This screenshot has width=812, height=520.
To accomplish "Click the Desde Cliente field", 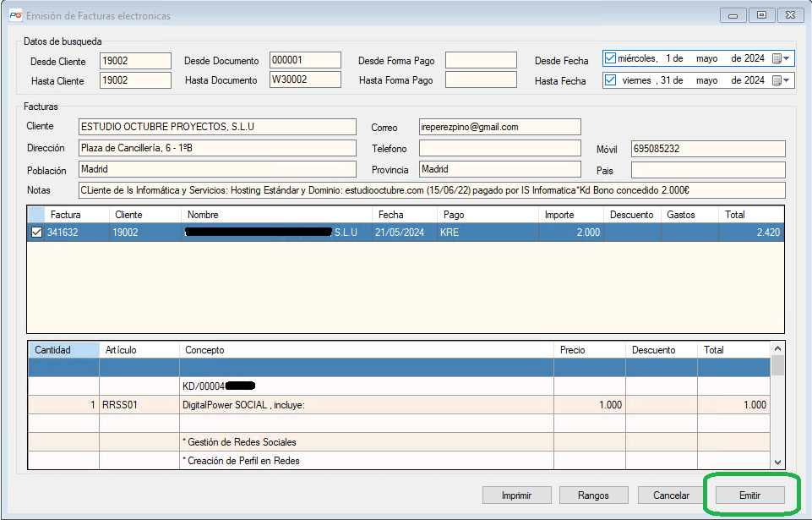I will [135, 61].
